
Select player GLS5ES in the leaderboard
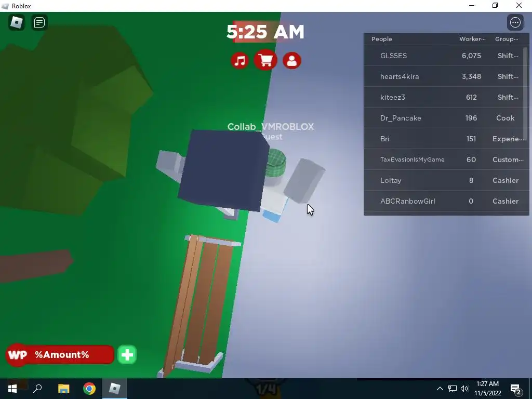pyautogui.click(x=444, y=56)
